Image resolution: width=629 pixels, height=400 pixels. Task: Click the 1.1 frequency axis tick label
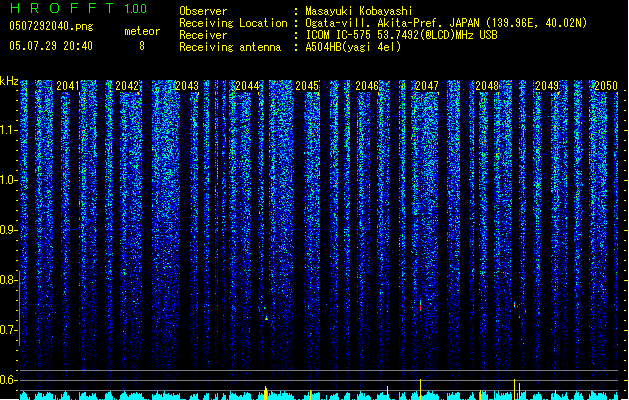click(x=8, y=130)
